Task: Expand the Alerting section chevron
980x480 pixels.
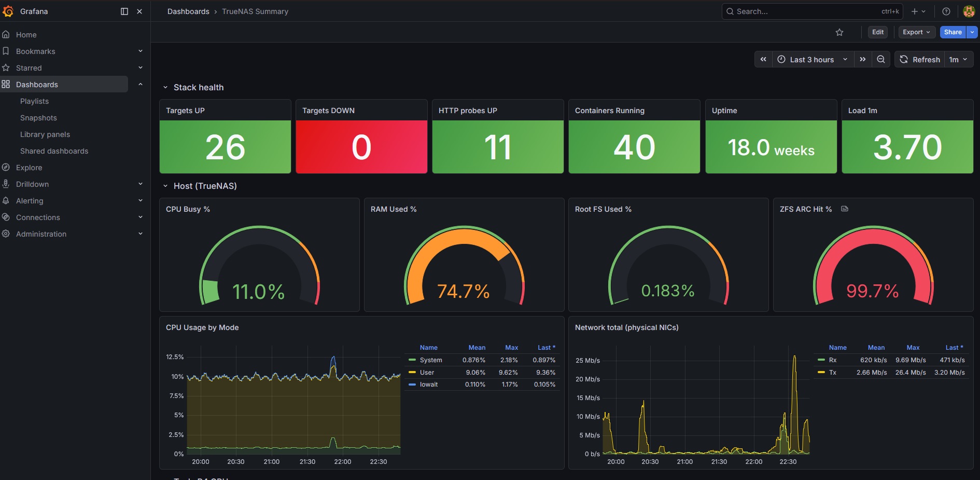Action: pyautogui.click(x=141, y=200)
